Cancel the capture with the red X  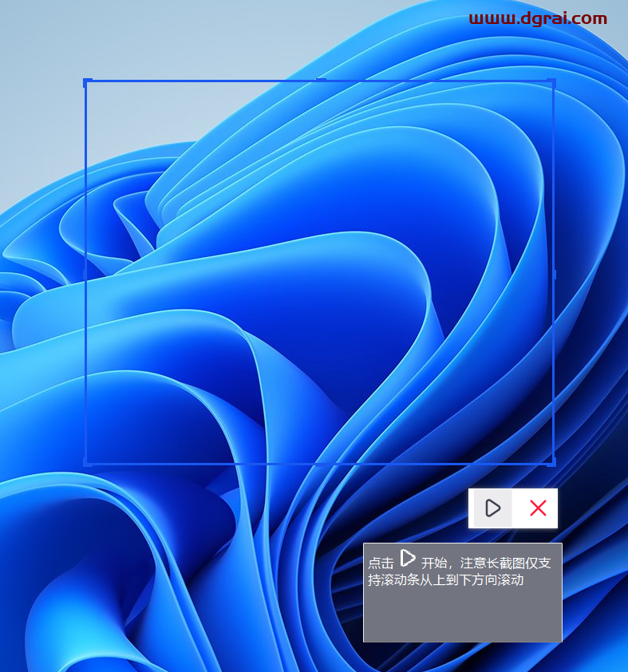538,508
